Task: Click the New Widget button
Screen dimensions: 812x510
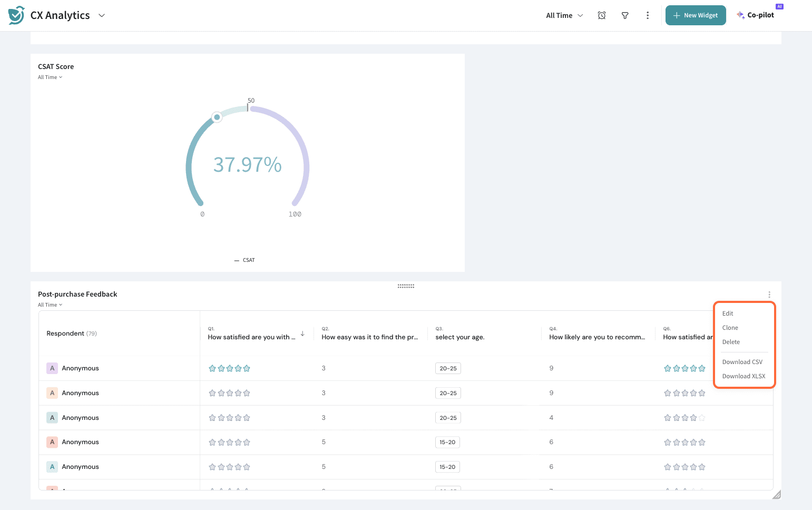Action: pos(696,15)
